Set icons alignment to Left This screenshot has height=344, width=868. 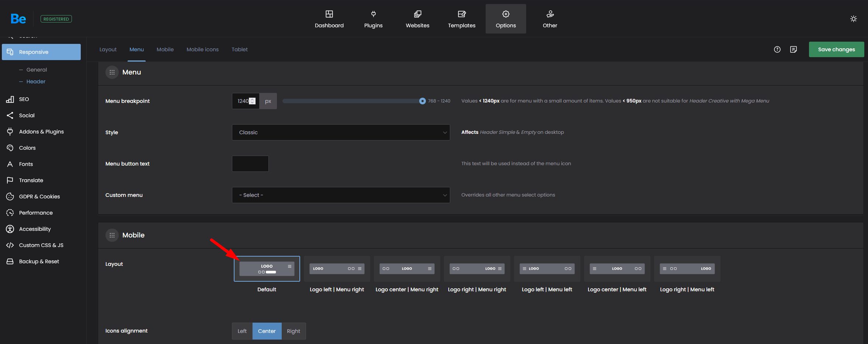pos(242,331)
